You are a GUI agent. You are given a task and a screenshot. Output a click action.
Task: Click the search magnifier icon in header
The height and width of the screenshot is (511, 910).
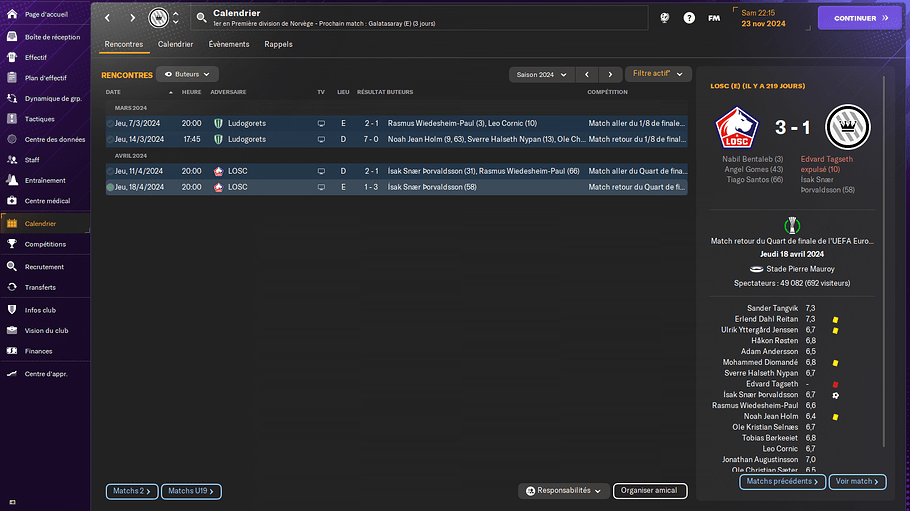point(201,18)
